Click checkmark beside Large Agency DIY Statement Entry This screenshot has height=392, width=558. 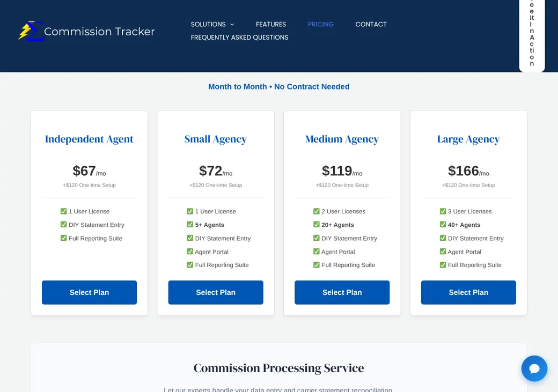443,238
